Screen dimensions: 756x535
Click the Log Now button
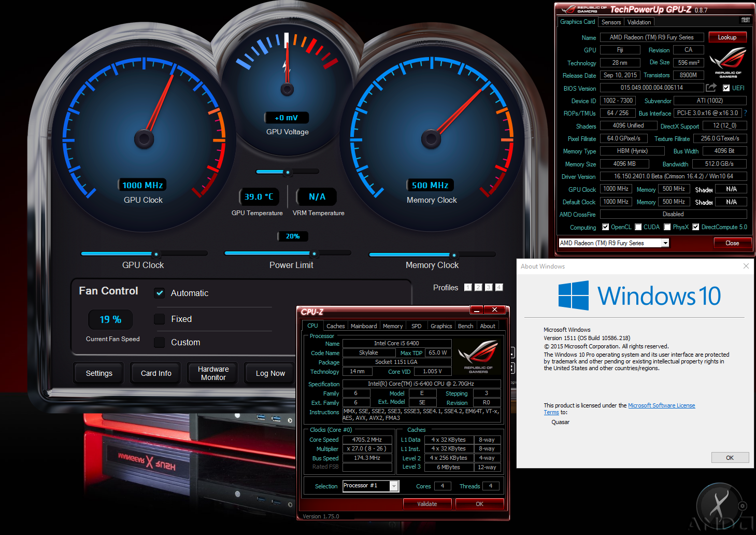pos(270,373)
